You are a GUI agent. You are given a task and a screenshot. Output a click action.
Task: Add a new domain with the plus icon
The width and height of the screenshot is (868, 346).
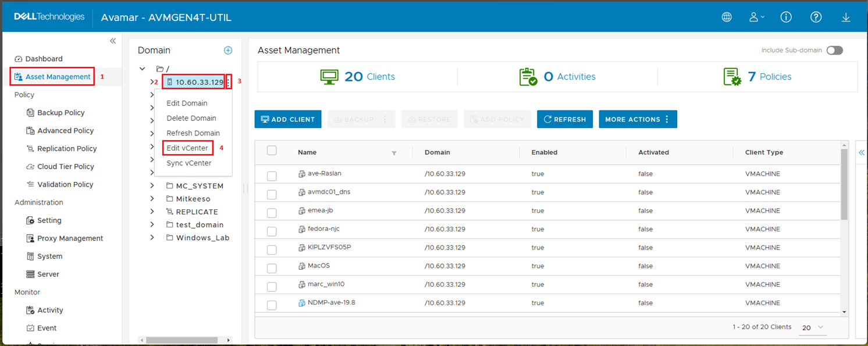229,50
